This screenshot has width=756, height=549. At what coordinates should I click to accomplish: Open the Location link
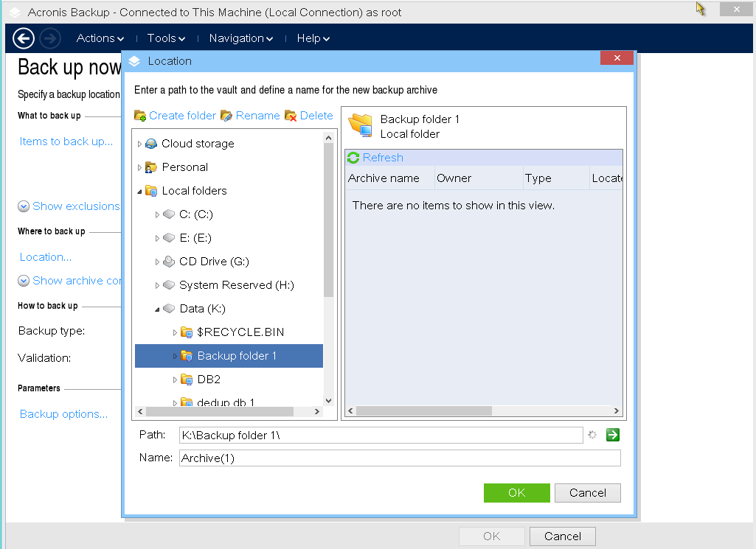click(x=45, y=257)
